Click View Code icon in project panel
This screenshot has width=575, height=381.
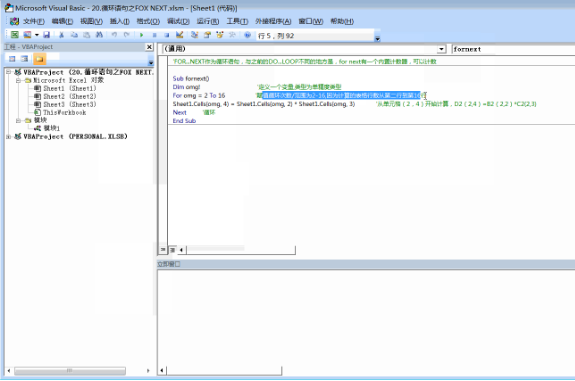(x=12, y=59)
